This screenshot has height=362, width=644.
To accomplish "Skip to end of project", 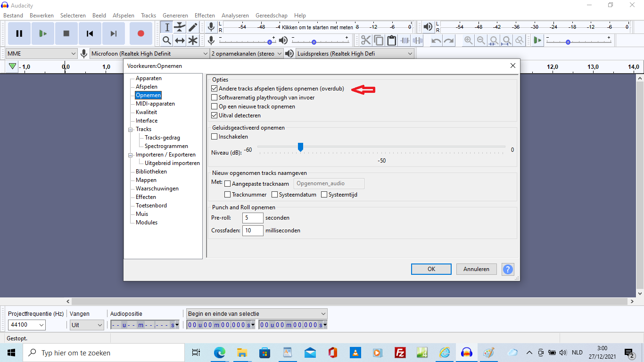I will click(114, 33).
